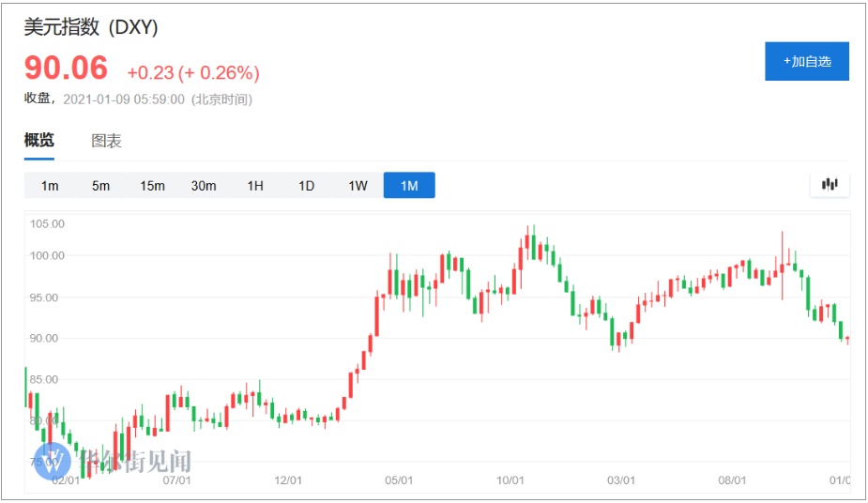Click the +0.23 (+0.26%) change indicator
This screenshot has height=503, width=868.
point(193,73)
